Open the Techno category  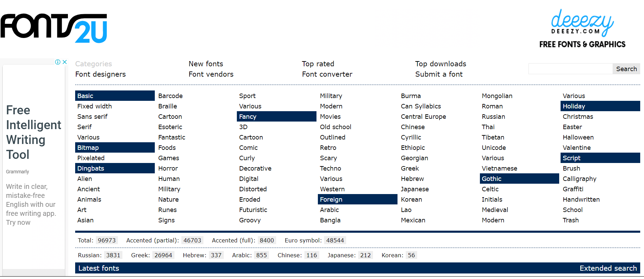[330, 168]
